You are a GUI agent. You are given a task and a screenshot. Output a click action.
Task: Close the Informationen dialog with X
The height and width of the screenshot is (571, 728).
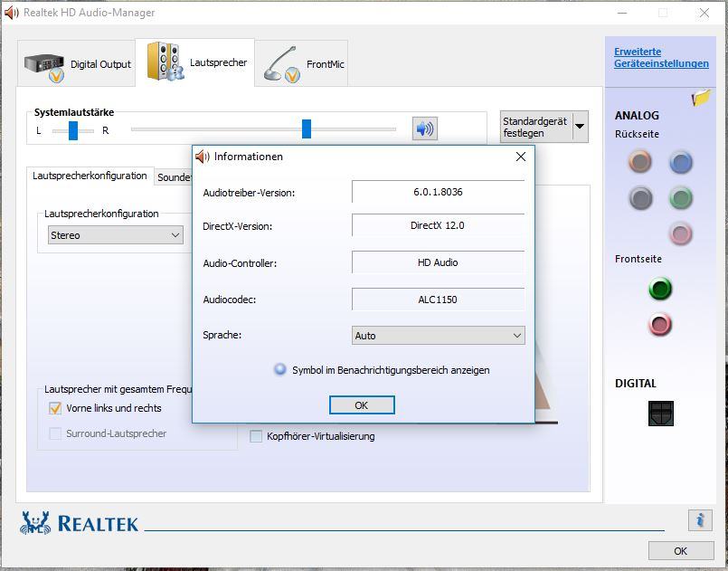click(x=521, y=157)
